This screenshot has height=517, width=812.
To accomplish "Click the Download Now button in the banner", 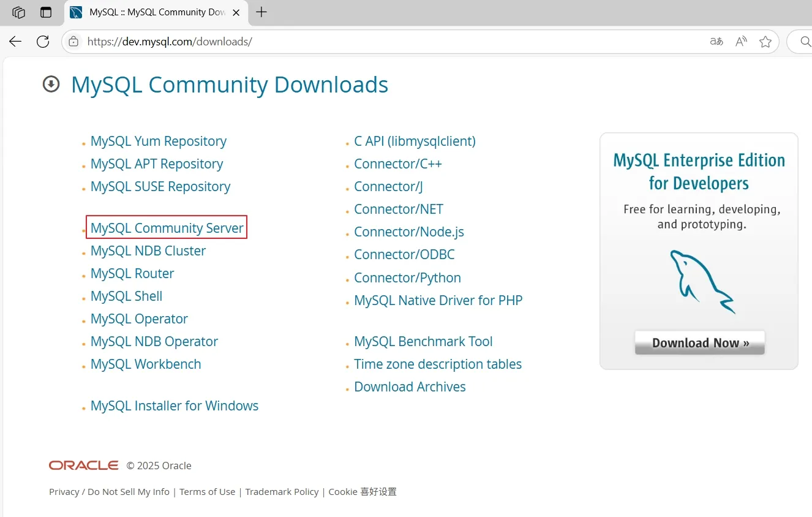I will coord(700,343).
